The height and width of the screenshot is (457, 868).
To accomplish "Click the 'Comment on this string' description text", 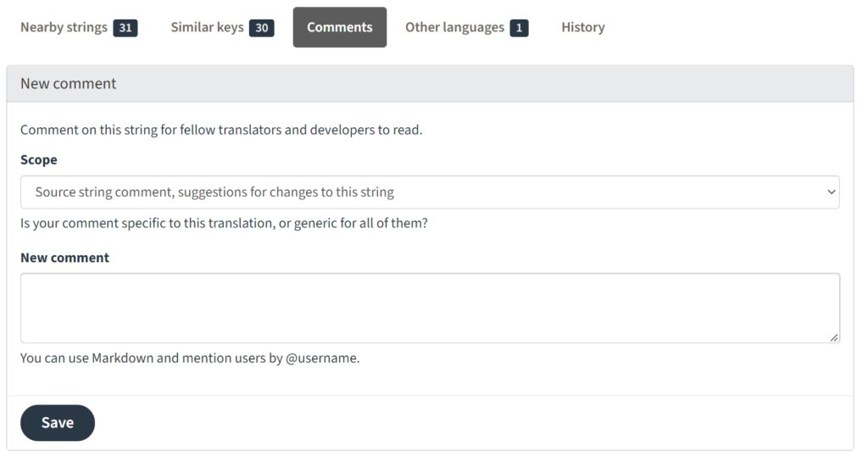I will (x=221, y=130).
